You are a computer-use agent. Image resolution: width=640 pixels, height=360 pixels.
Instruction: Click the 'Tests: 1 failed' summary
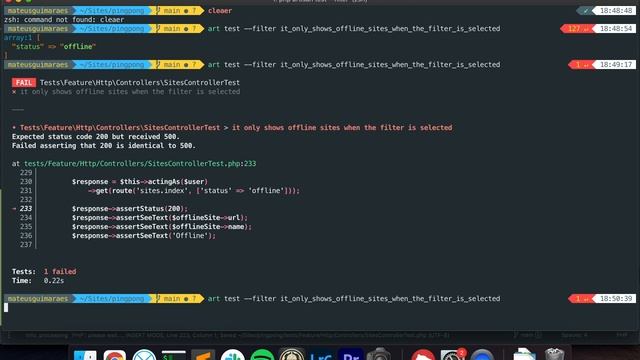pos(44,271)
